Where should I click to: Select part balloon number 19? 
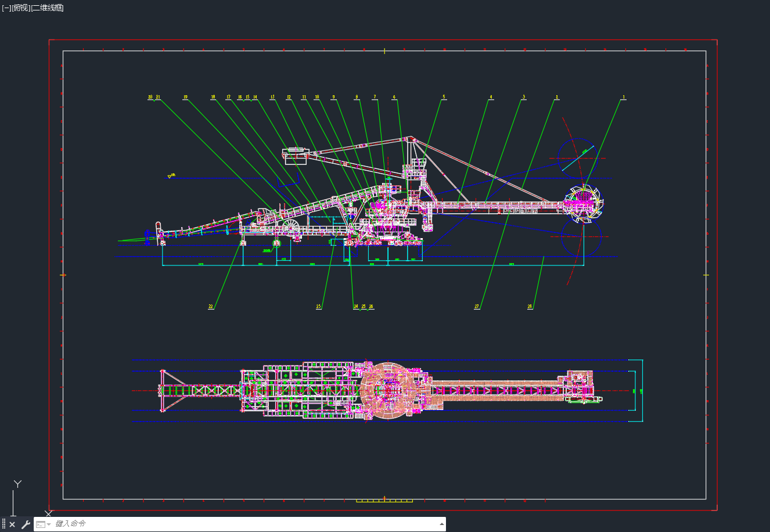point(185,98)
